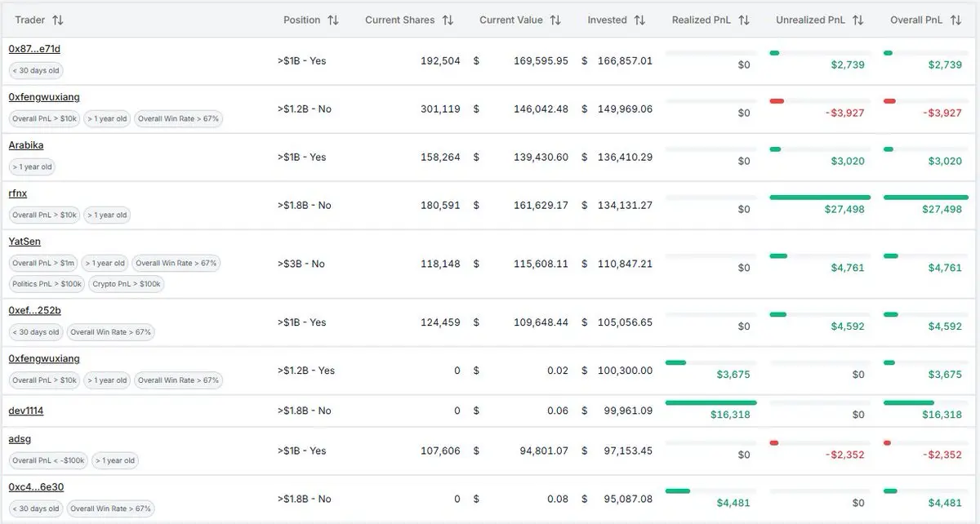Click the Current Value header text
Viewport: 980px width, 524px height.
pos(511,20)
